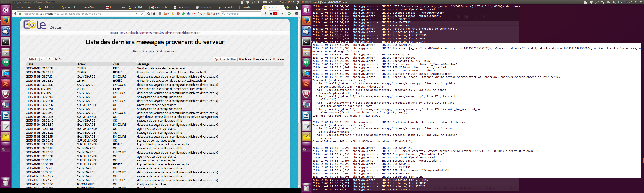Reload the page with the refresh icon

[142, 14]
